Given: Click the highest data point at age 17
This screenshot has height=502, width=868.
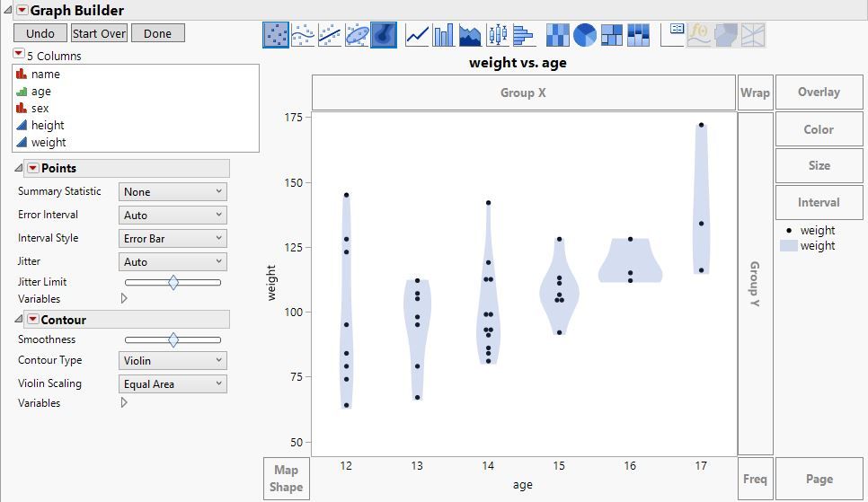Looking at the screenshot, I should coord(702,125).
